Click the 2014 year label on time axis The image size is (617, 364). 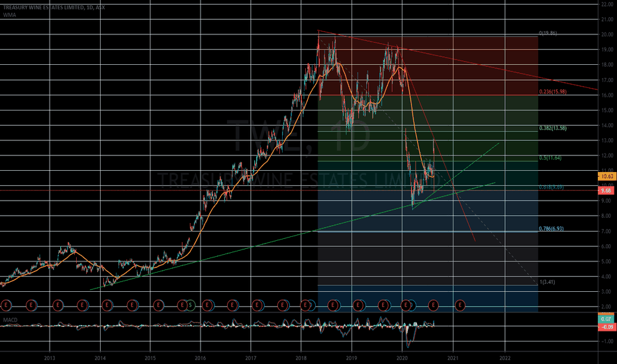click(x=100, y=358)
